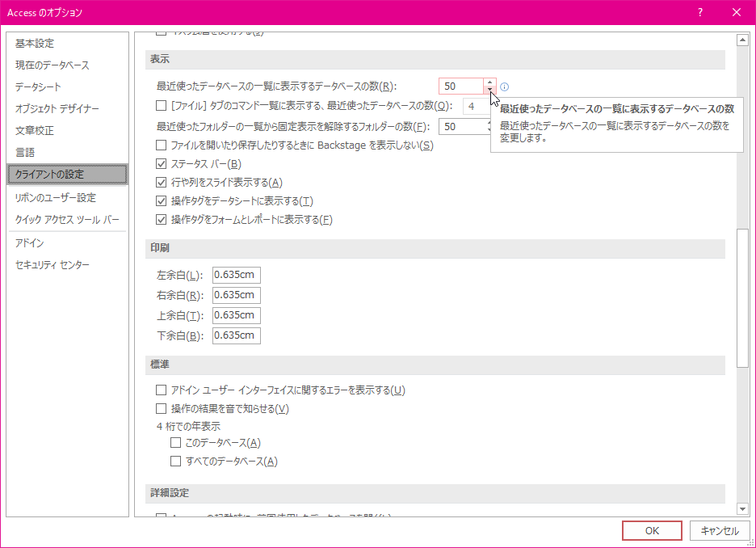
Task: Click OK to apply options
Action: pyautogui.click(x=652, y=531)
